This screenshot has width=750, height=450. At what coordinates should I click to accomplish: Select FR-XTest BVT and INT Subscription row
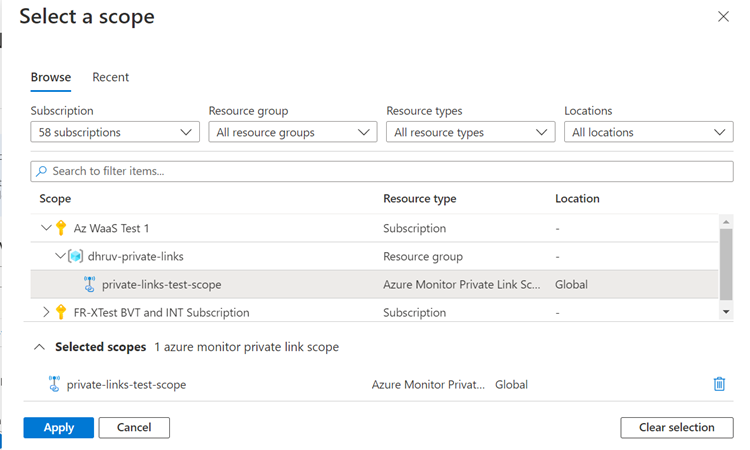pyautogui.click(x=375, y=310)
